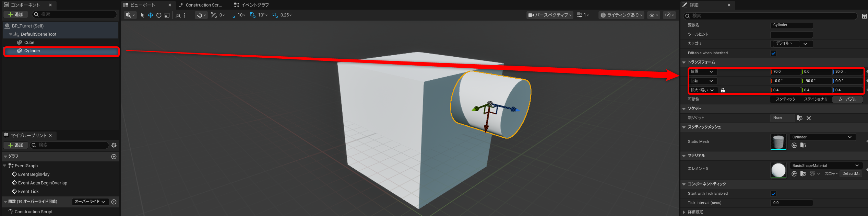The width and height of the screenshot is (868, 216).
Task: Switch to the イベントグラフ tab
Action: pyautogui.click(x=252, y=5)
